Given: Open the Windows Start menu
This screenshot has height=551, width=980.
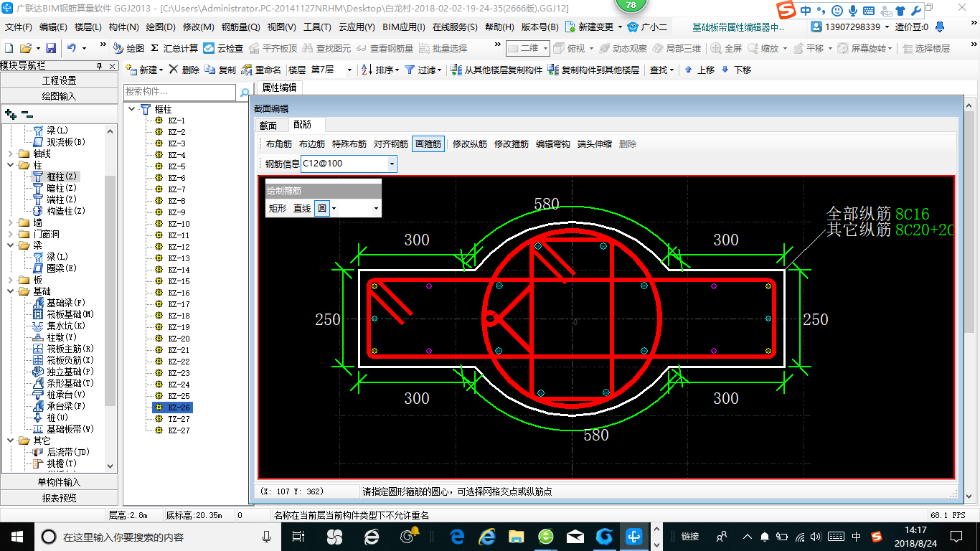Looking at the screenshot, I should pyautogui.click(x=17, y=536).
